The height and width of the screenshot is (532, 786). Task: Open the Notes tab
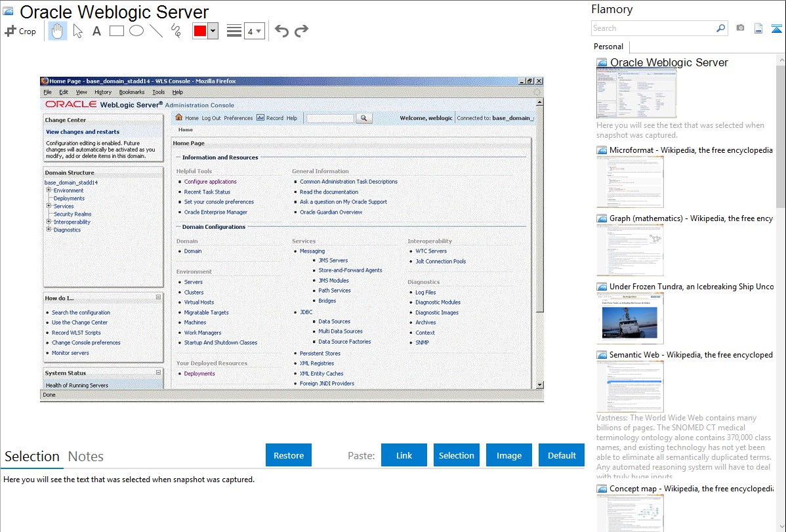point(86,457)
